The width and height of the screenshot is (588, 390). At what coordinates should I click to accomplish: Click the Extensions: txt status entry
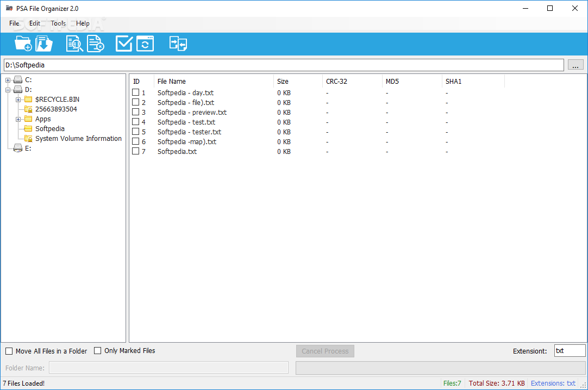pyautogui.click(x=553, y=383)
